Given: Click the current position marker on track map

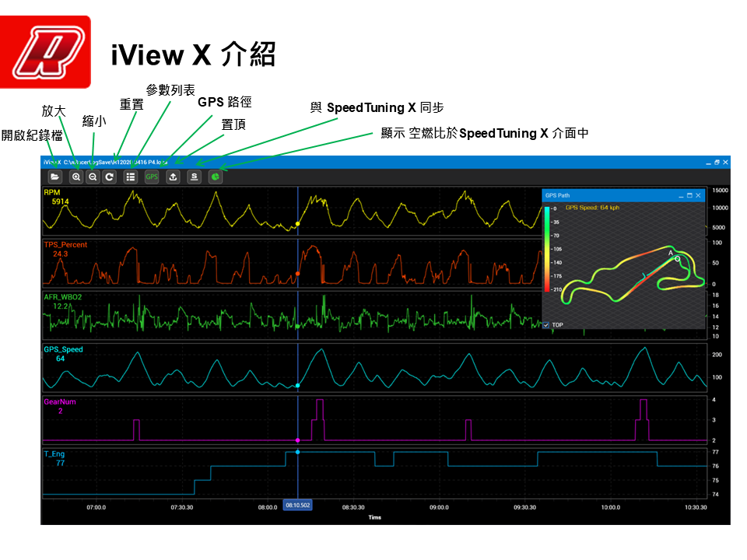Looking at the screenshot, I should [677, 259].
